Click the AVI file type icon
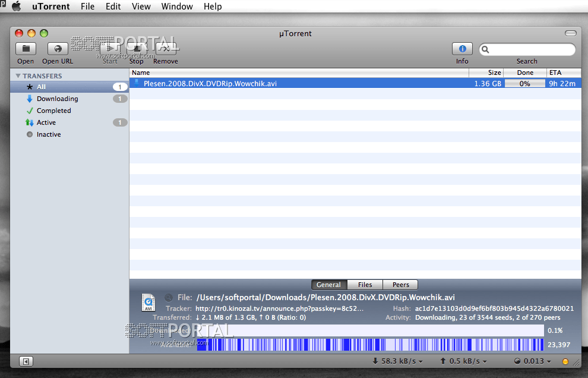This screenshot has height=378, width=588. click(148, 303)
